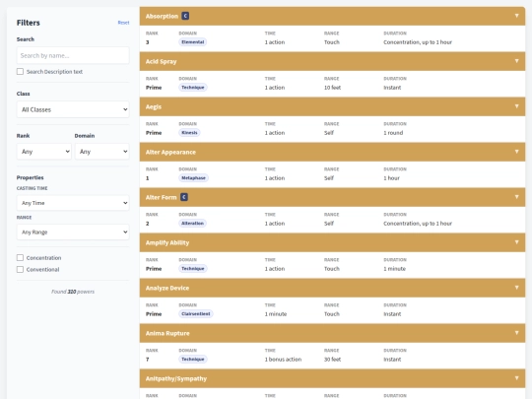532x399 pixels.
Task: Click the Alteration domain tag on Alter Form
Action: pyautogui.click(x=192, y=224)
